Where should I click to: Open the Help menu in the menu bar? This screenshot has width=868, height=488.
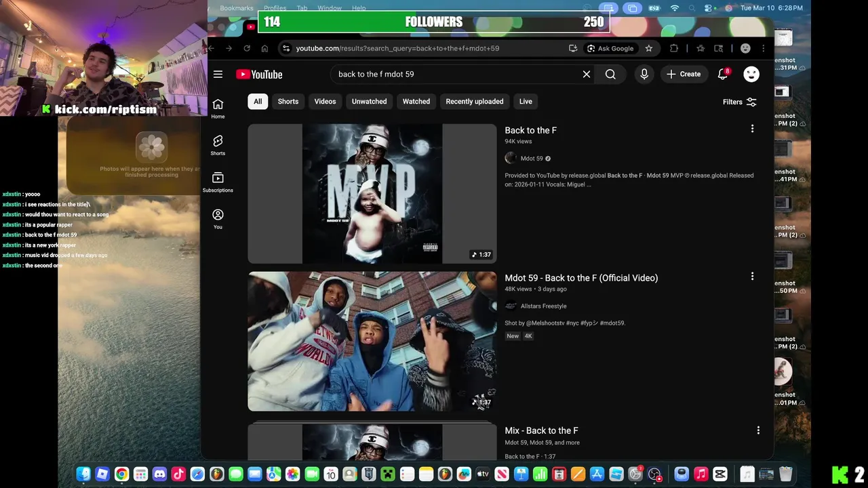(x=359, y=8)
